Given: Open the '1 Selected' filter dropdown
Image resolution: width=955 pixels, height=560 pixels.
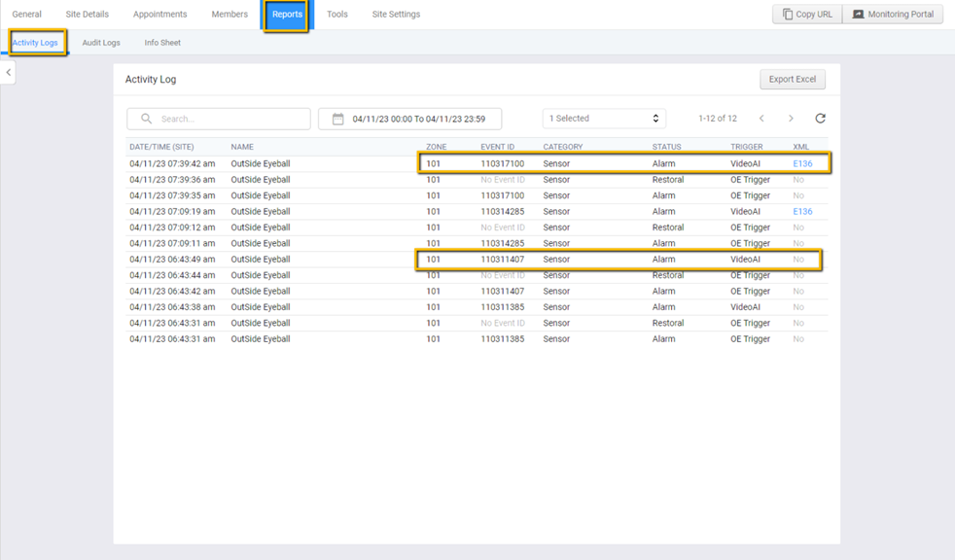Looking at the screenshot, I should (604, 118).
